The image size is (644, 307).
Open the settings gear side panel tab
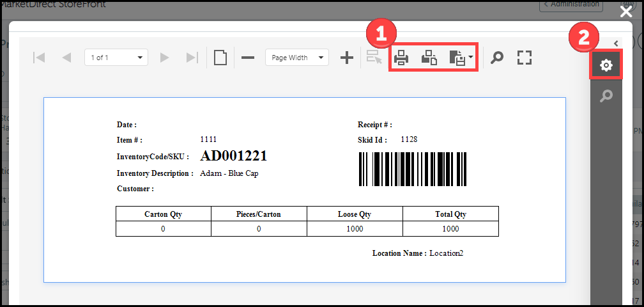[x=606, y=65]
